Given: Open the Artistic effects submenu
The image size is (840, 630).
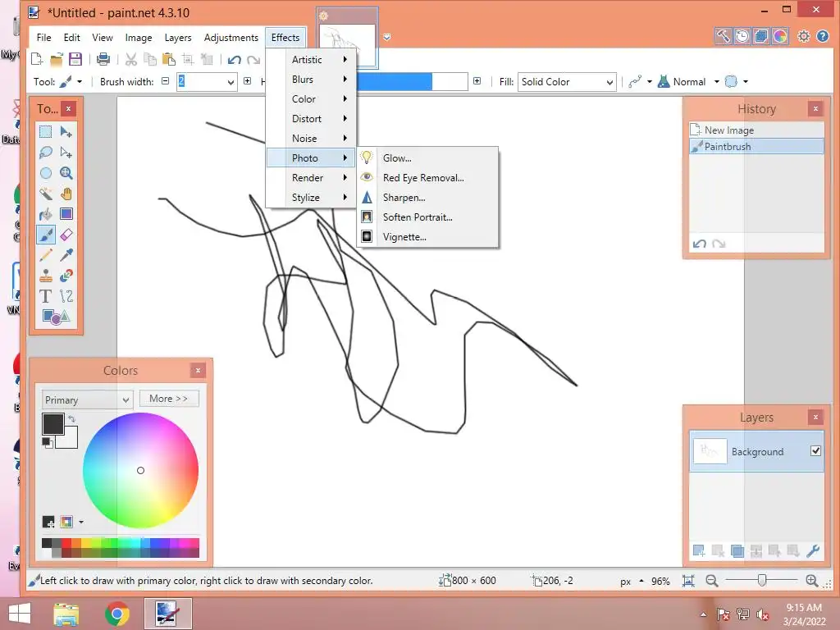Looking at the screenshot, I should (x=311, y=59).
